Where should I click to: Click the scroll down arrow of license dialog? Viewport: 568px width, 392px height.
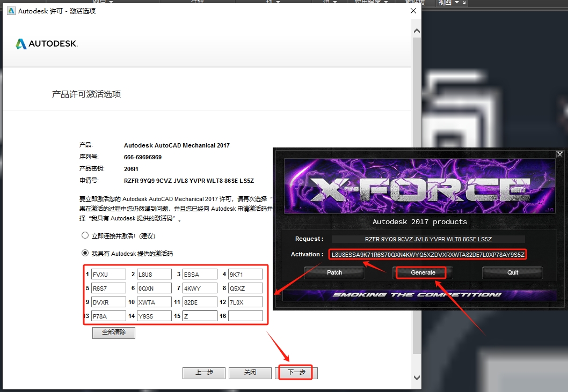tap(417, 378)
